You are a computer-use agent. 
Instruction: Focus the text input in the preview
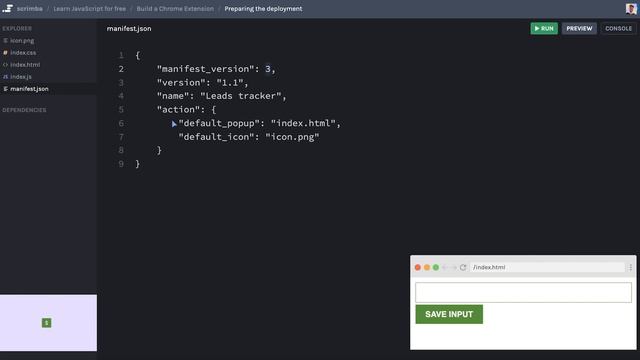point(523,292)
